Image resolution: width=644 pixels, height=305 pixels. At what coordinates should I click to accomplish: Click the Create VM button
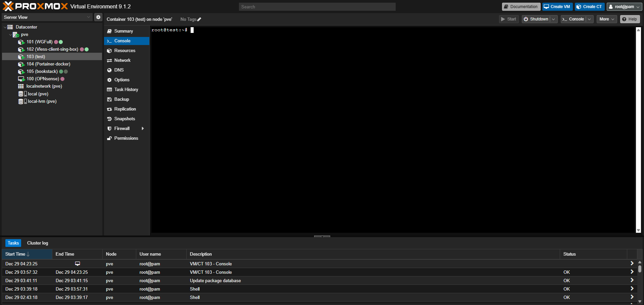click(x=557, y=7)
